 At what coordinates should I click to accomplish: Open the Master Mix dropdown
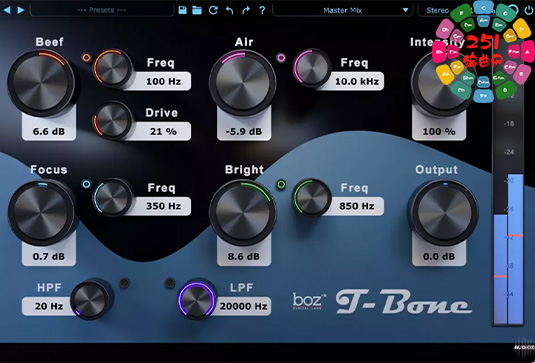point(343,10)
